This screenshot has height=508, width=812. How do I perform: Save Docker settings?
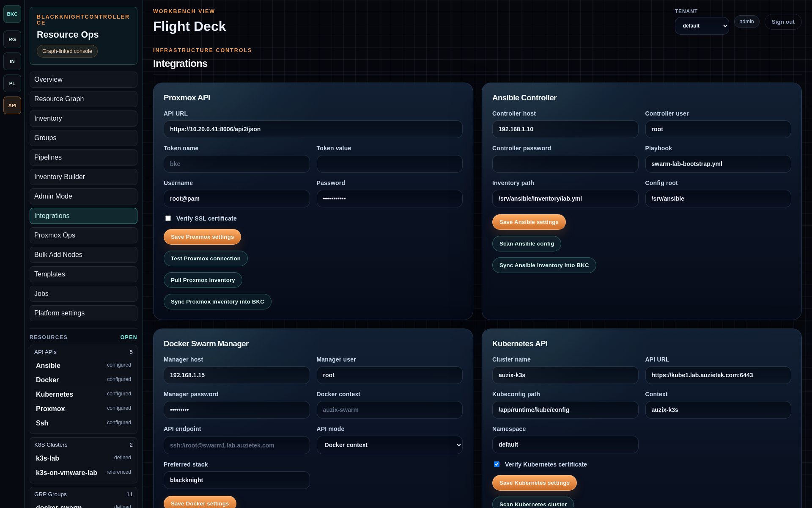(200, 503)
